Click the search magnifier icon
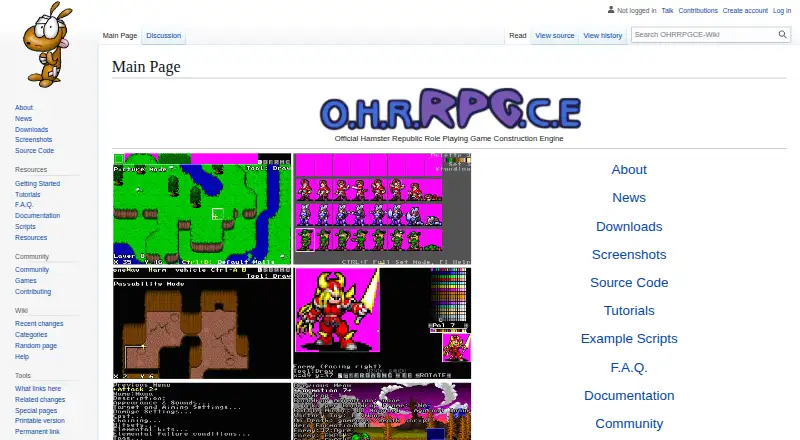 pos(782,35)
